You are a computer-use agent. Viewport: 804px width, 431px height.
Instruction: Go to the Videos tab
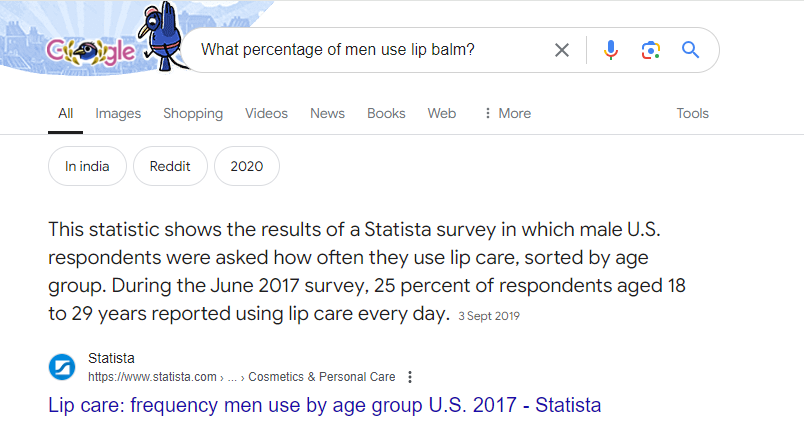[266, 113]
